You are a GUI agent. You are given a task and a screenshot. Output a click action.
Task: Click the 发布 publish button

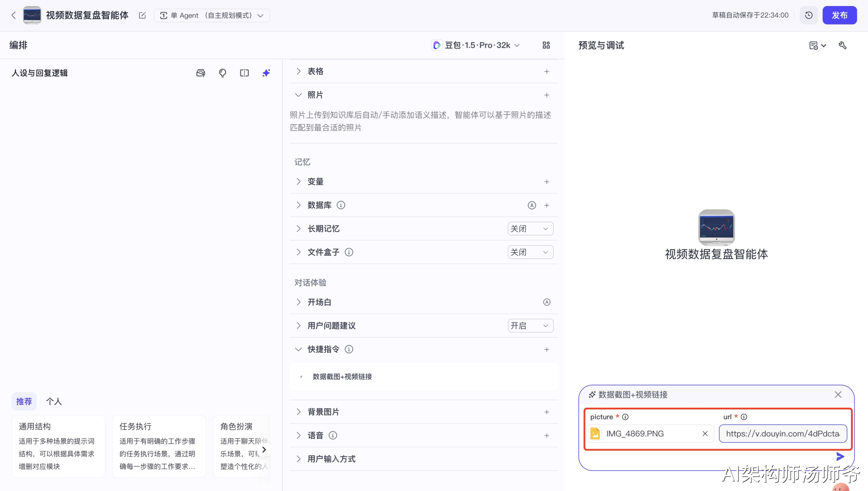pos(839,15)
